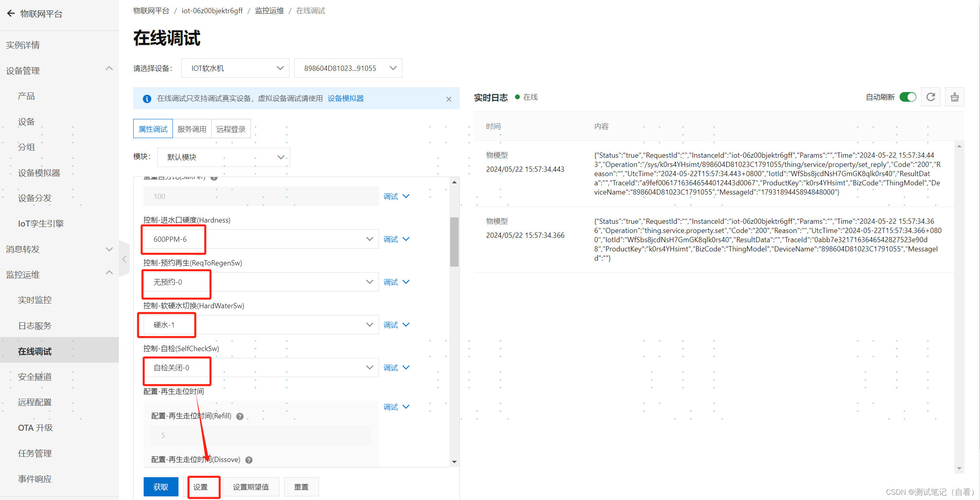Collapse the 设备管理 sidebar section
The image size is (980, 500).
(109, 69)
